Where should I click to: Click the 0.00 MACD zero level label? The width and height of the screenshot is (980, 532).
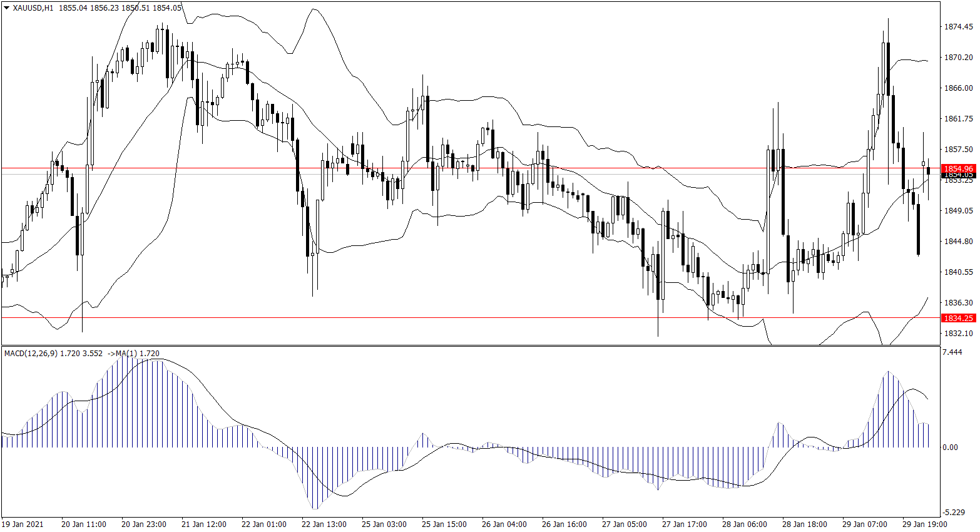click(x=950, y=448)
